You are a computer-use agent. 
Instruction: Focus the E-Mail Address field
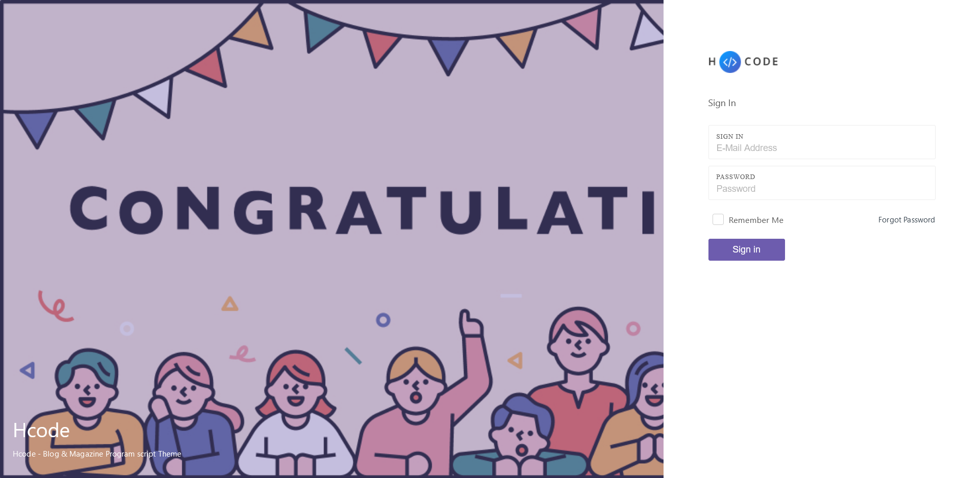tap(822, 148)
